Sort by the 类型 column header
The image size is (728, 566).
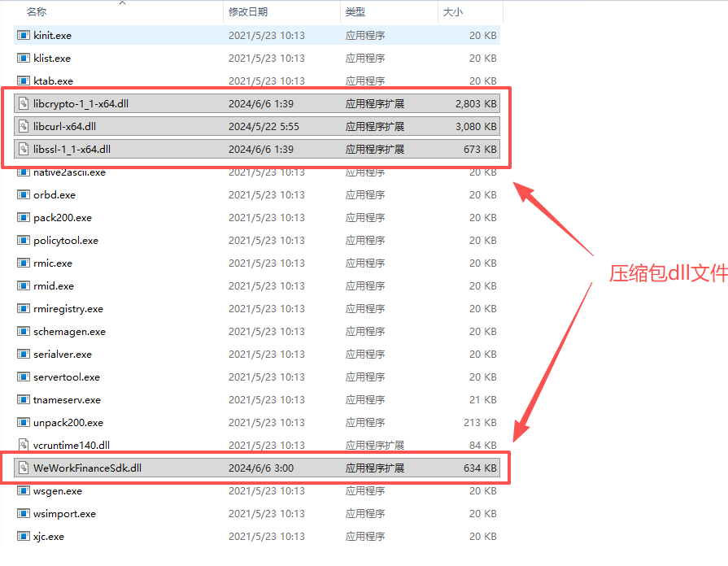[x=355, y=11]
